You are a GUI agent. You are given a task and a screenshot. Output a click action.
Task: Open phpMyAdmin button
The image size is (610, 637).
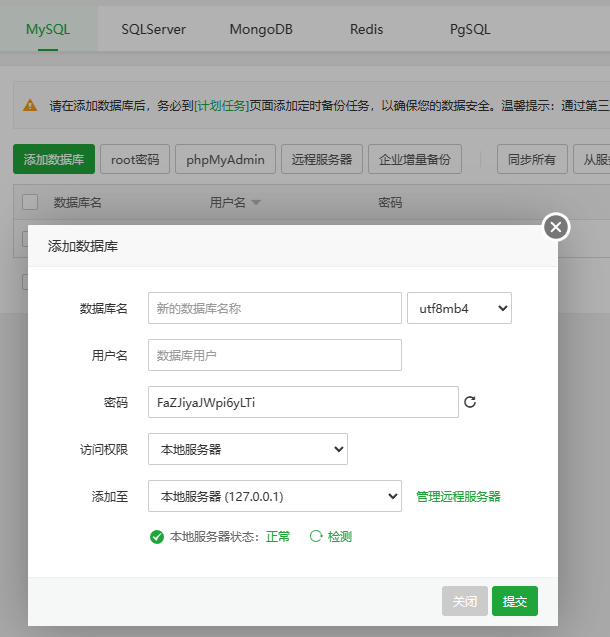click(225, 159)
